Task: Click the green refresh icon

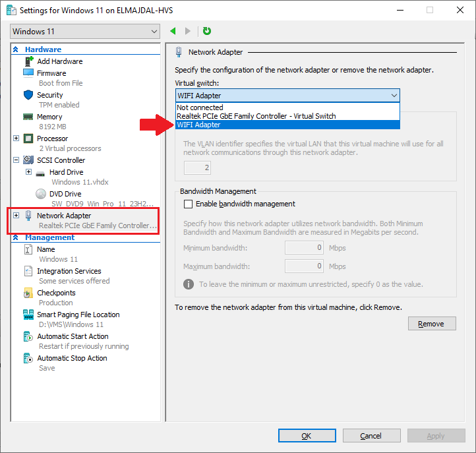Action: [x=207, y=31]
